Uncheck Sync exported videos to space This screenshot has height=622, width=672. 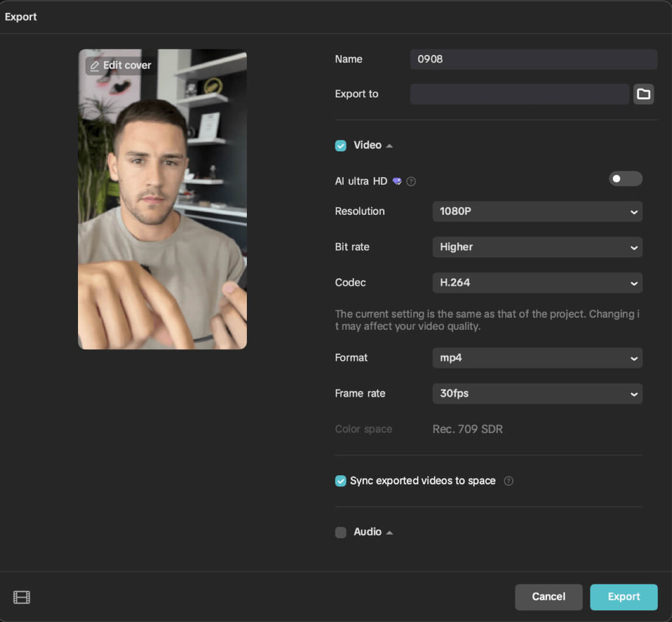click(341, 481)
